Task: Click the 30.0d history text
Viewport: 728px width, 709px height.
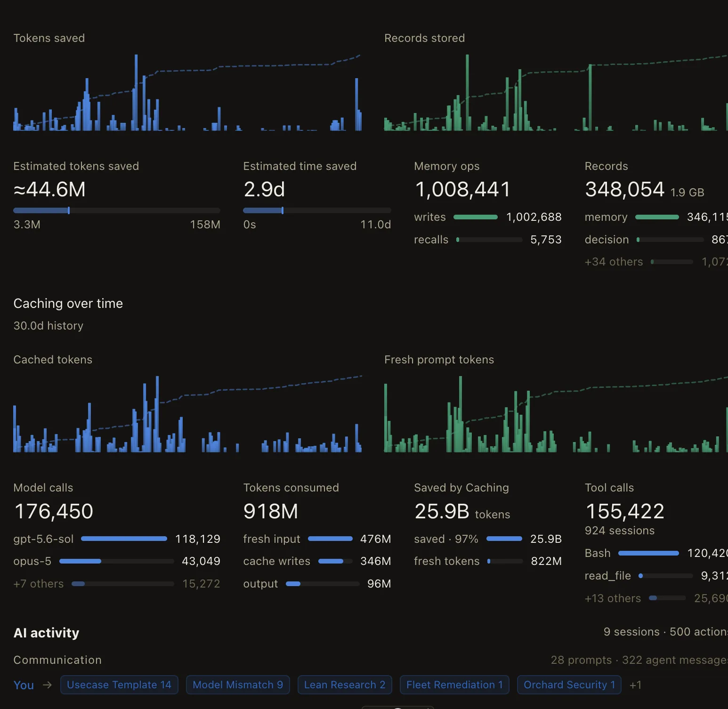Action: (49, 326)
